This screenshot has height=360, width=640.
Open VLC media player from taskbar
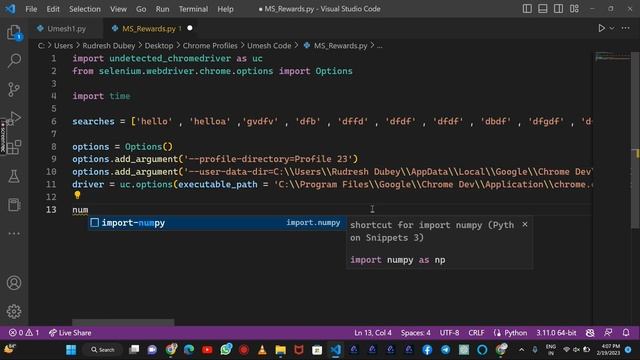pyautogui.click(x=262, y=350)
